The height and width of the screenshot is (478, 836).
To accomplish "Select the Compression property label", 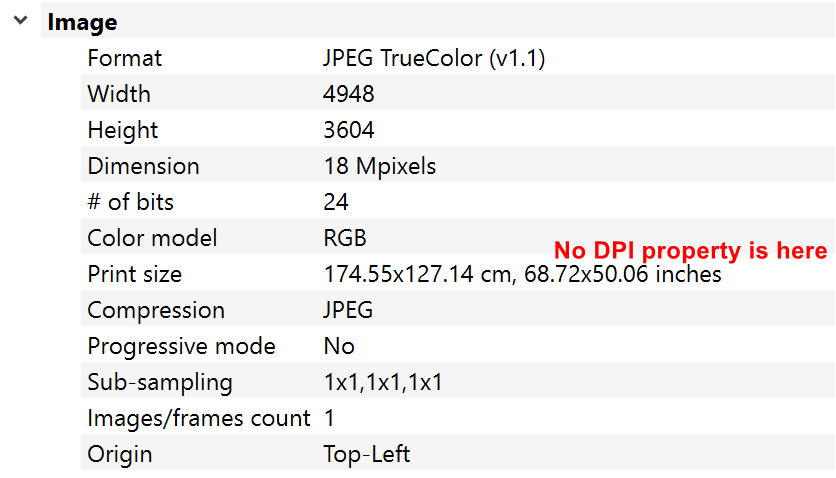I will (156, 310).
